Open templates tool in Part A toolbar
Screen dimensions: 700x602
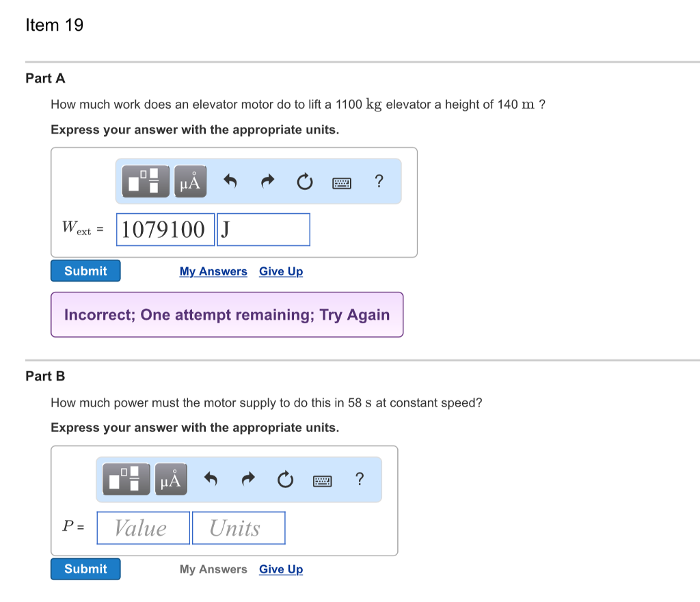click(145, 182)
